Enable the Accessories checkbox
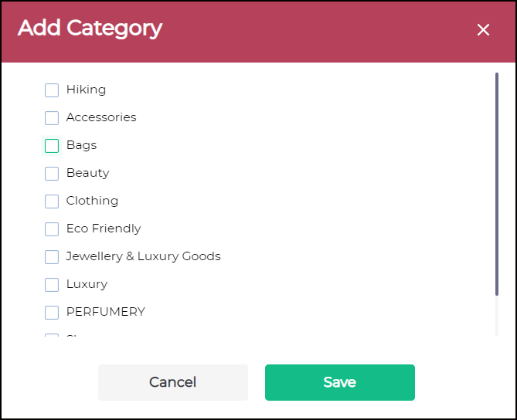The height and width of the screenshot is (420, 517). 52,118
